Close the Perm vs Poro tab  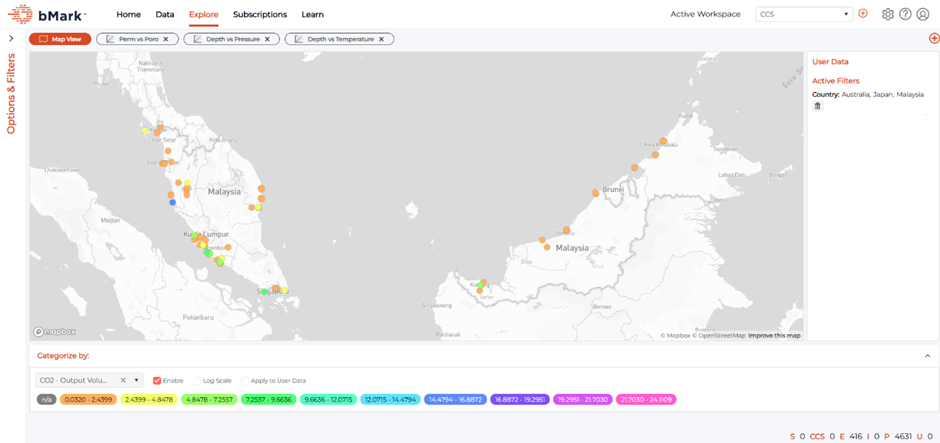coord(166,39)
